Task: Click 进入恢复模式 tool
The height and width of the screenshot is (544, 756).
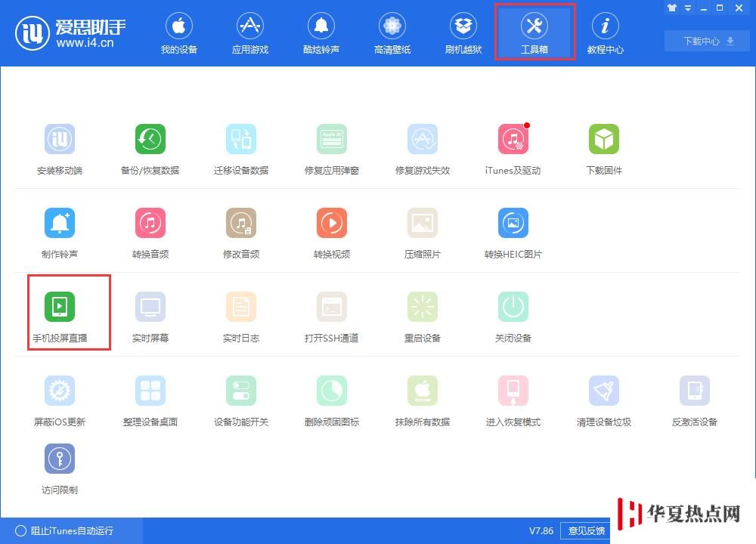Action: pyautogui.click(x=513, y=401)
